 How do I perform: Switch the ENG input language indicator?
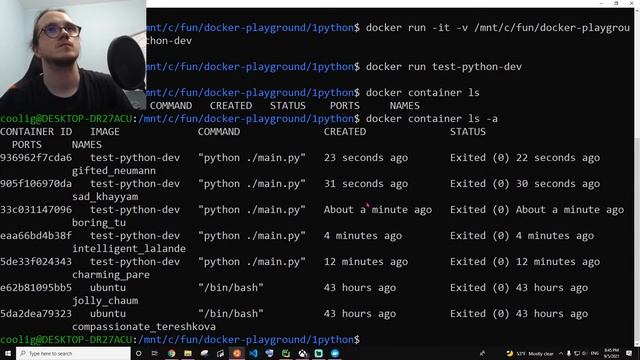(595, 353)
